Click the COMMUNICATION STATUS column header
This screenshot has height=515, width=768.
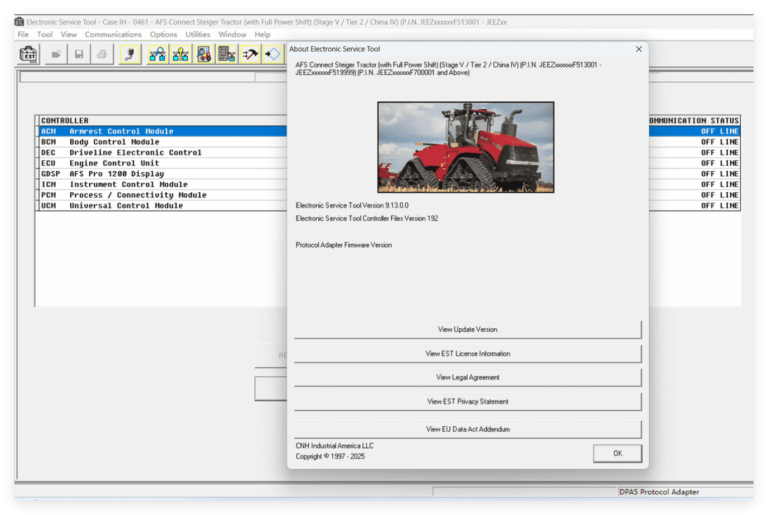pyautogui.click(x=694, y=121)
